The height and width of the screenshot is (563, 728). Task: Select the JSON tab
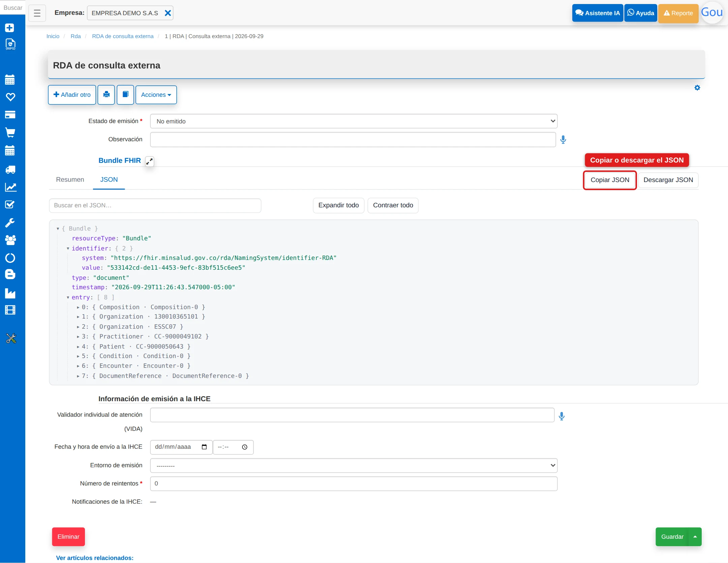(109, 180)
